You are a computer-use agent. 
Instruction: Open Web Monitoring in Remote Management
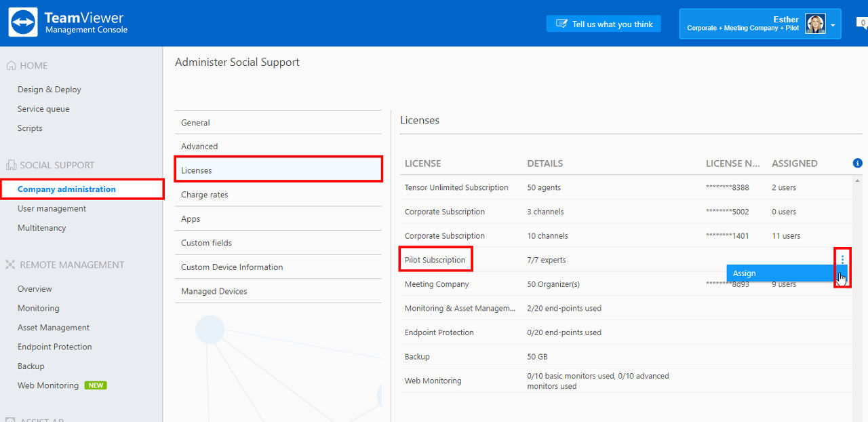(48, 385)
